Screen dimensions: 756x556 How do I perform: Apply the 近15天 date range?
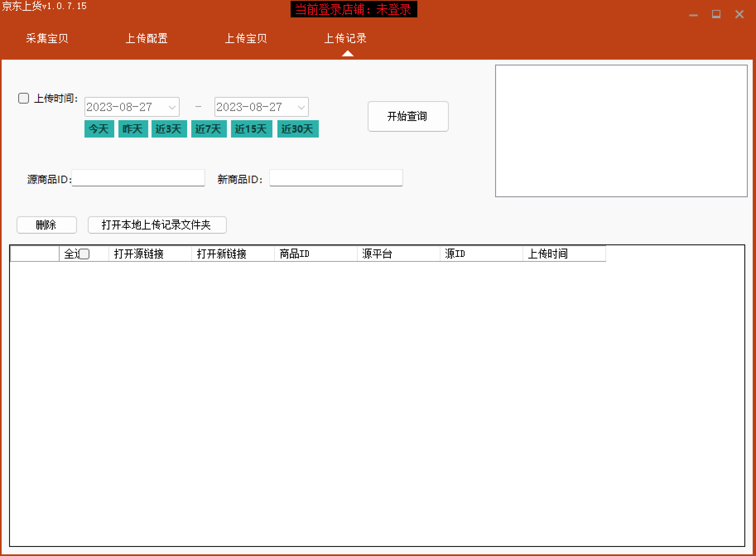251,129
